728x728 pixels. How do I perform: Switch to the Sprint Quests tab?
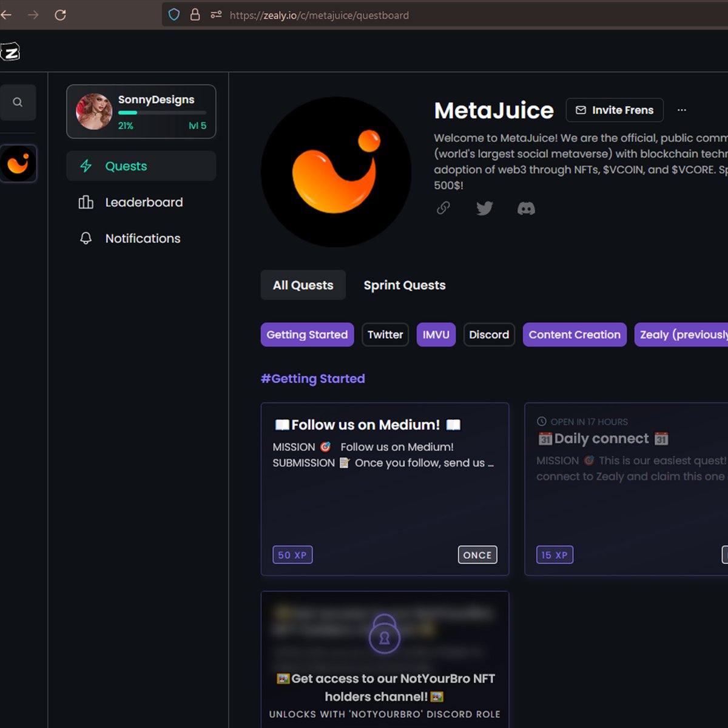405,285
